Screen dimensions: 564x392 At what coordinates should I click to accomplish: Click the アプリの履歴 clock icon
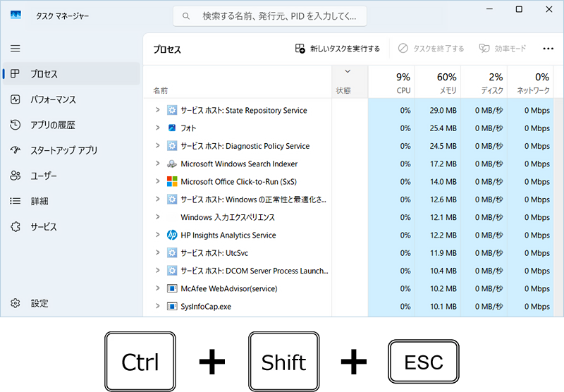(15, 125)
